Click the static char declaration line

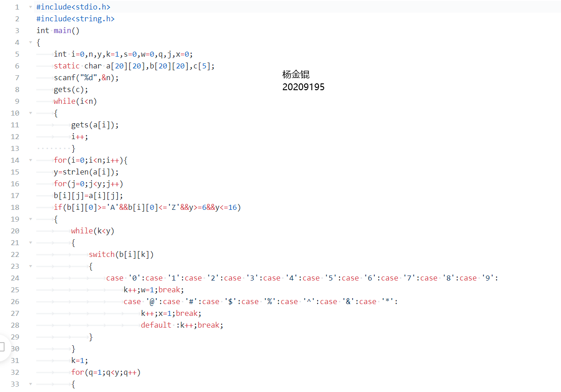[x=134, y=66]
